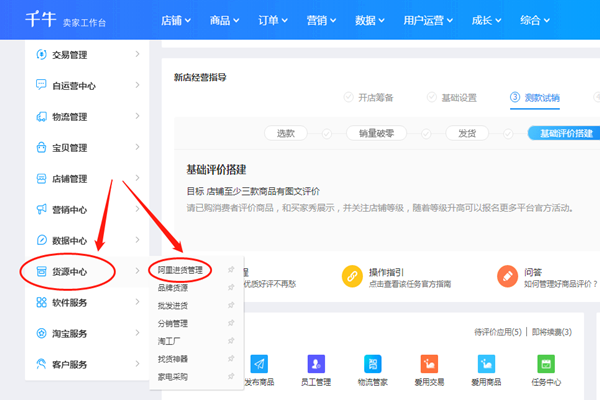
Task: Open the 即将续费(3) link
Action: [552, 332]
